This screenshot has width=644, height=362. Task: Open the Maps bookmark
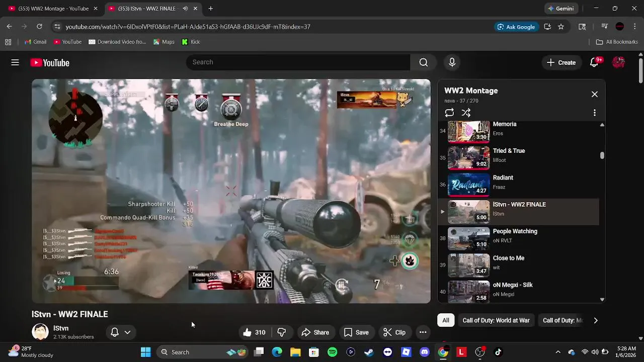coord(164,42)
